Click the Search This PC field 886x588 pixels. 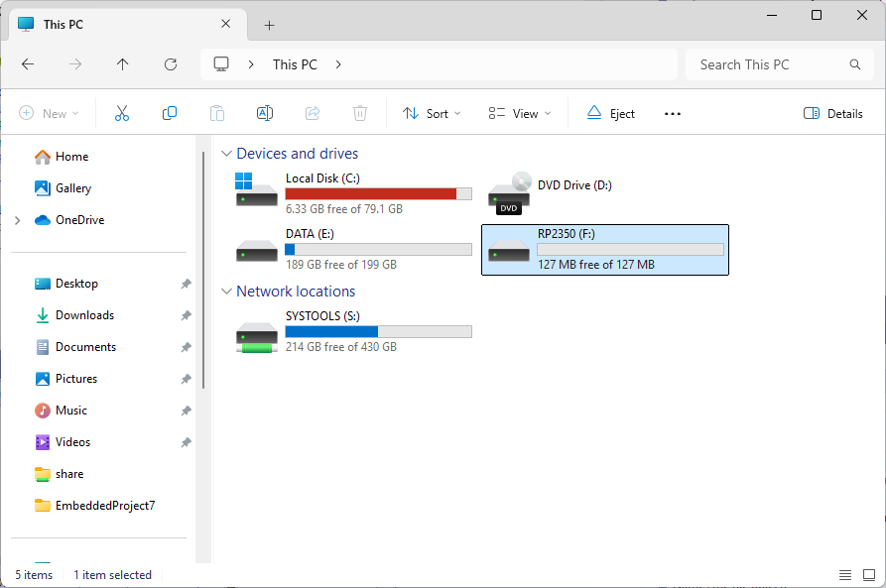(x=769, y=64)
